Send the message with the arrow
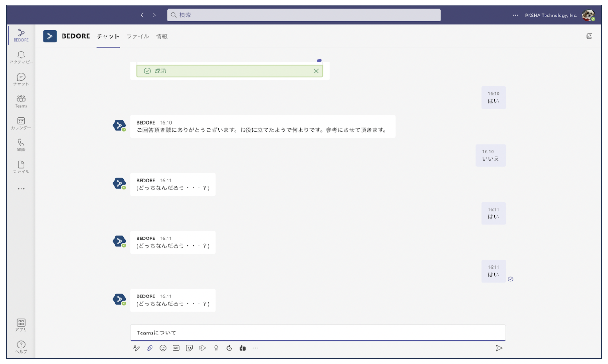608x364 pixels. 499,348
